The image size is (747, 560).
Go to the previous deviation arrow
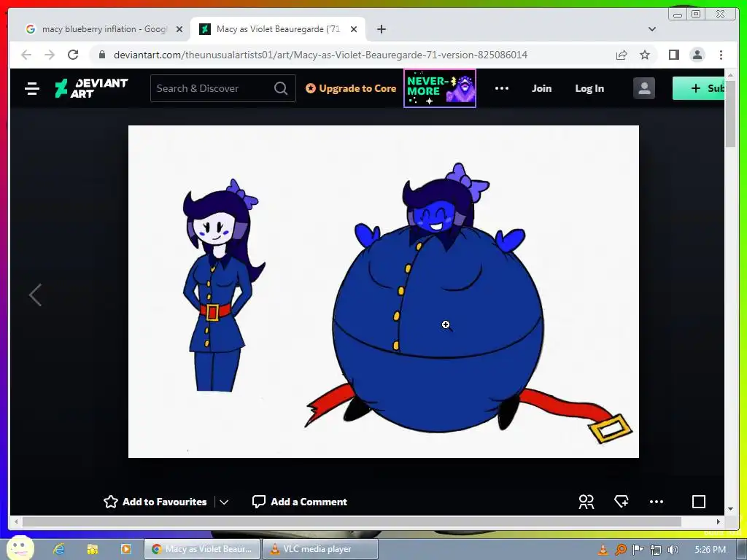[x=35, y=295]
